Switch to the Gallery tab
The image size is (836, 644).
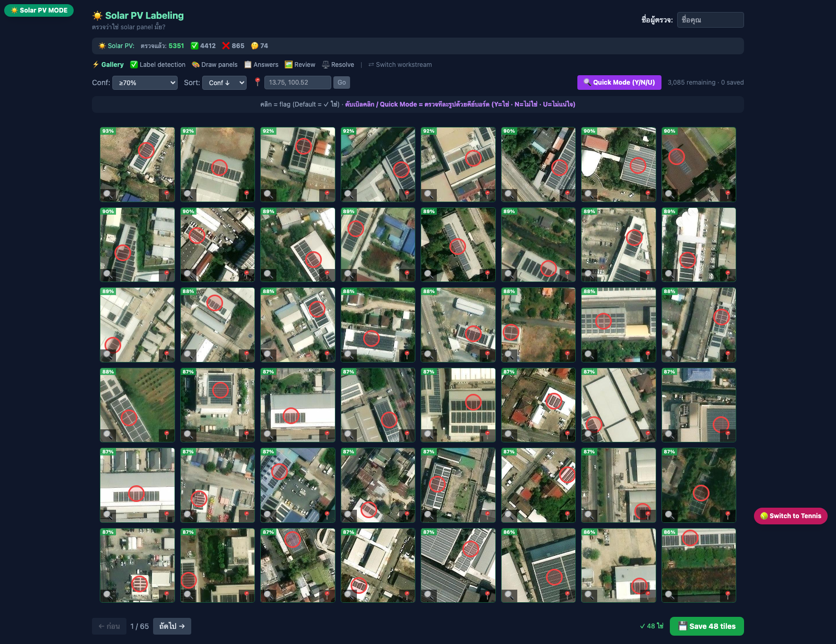(108, 65)
